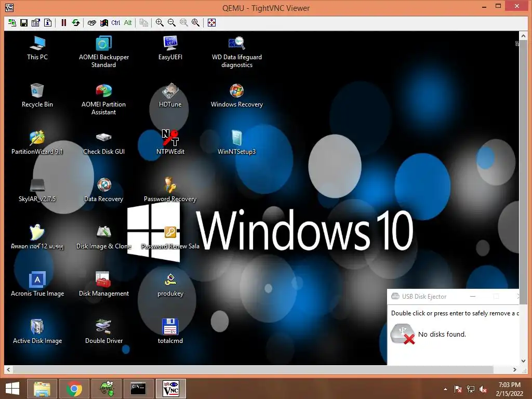
Task: Toggle the Alt key button in toolbar
Action: (x=128, y=23)
